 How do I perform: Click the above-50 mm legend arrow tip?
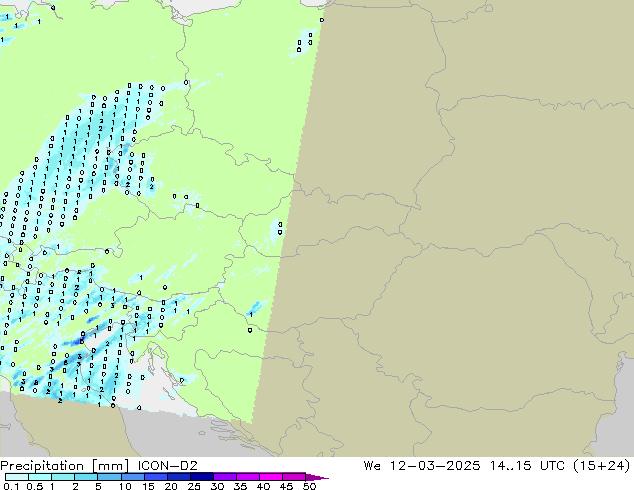click(x=317, y=477)
